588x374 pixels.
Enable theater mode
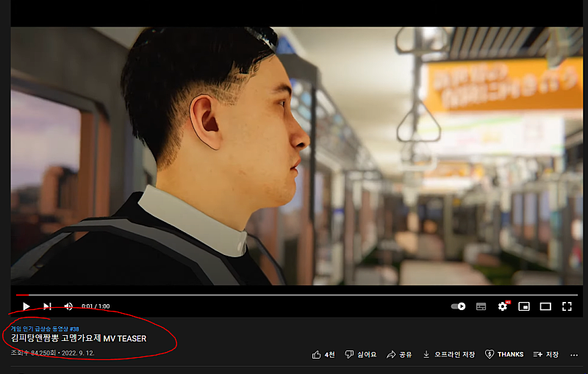[545, 306]
